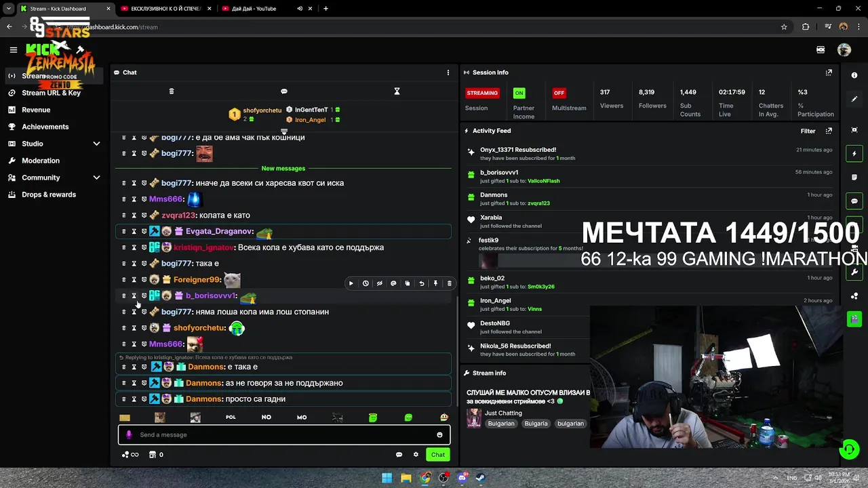
Task: Open Stream URL & Key page
Action: 51,93
